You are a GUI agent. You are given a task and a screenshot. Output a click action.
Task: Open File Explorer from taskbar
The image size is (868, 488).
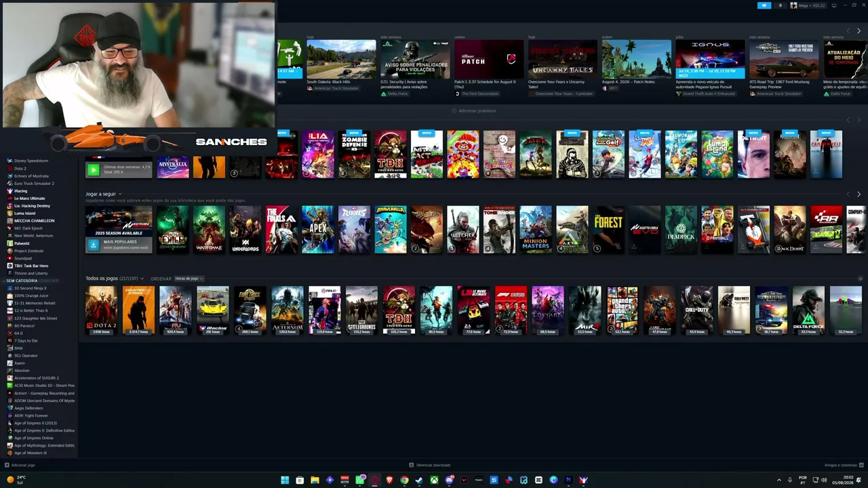[315, 480]
